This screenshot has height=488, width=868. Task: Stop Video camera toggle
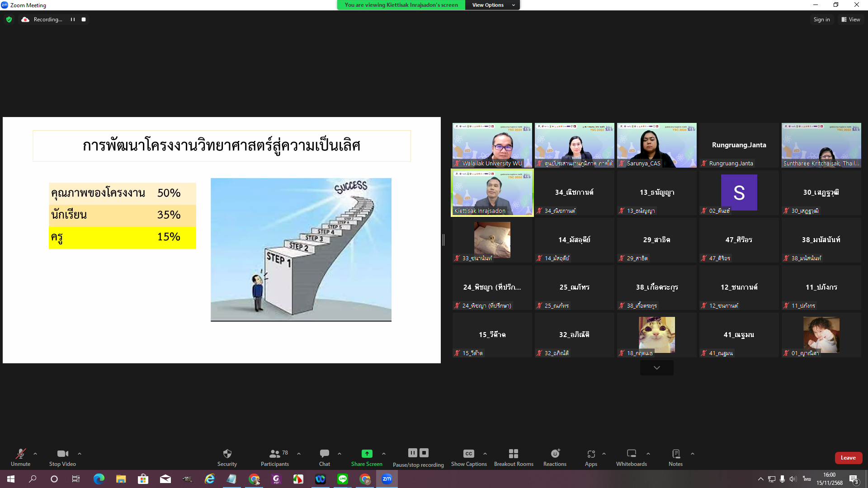(62, 454)
